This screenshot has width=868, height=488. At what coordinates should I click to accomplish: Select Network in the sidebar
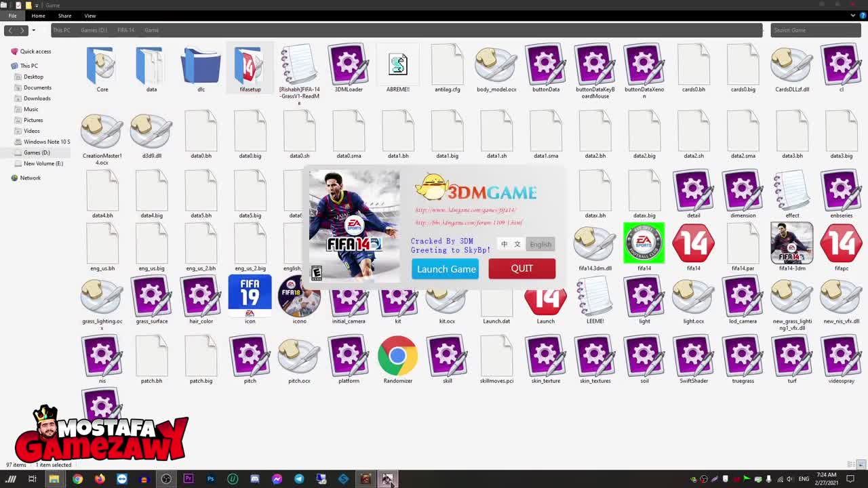coord(30,178)
